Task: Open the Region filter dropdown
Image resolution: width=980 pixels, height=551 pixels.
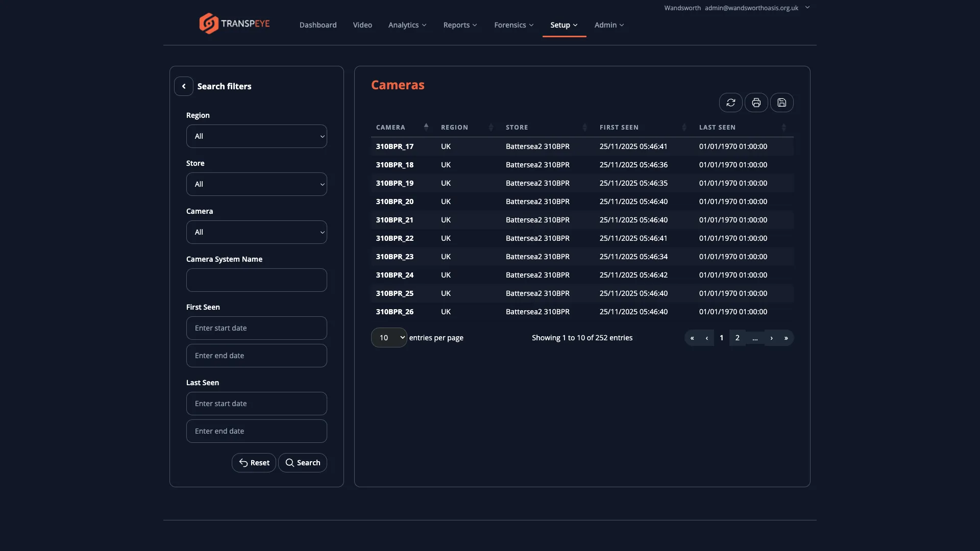Action: (x=256, y=136)
